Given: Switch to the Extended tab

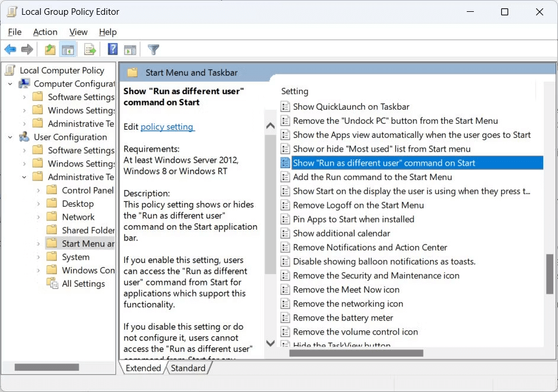Looking at the screenshot, I should pyautogui.click(x=142, y=368).
